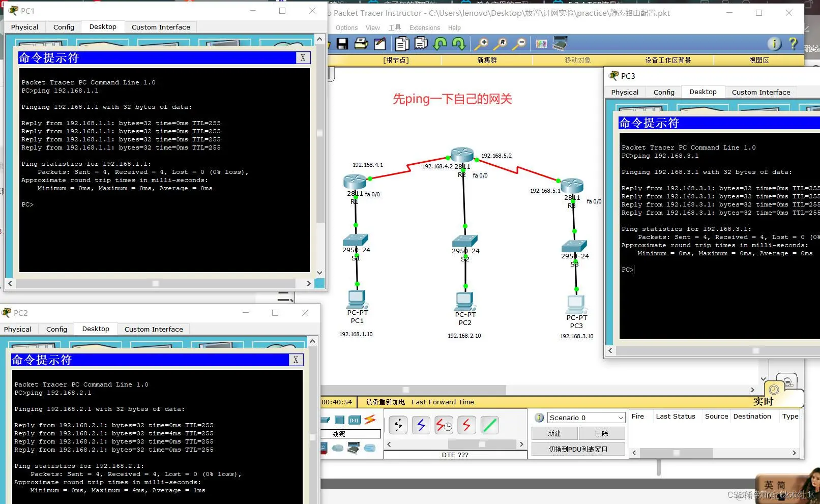
Task: Click the 切换到PDU列表窗口 button
Action: pos(578,449)
